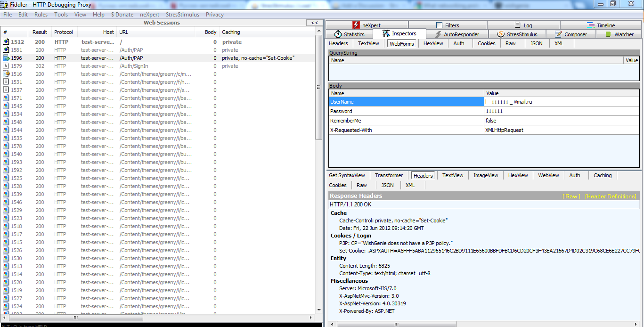The image size is (644, 327).
Task: Select request HexView inspector tab
Action: [x=433, y=43]
